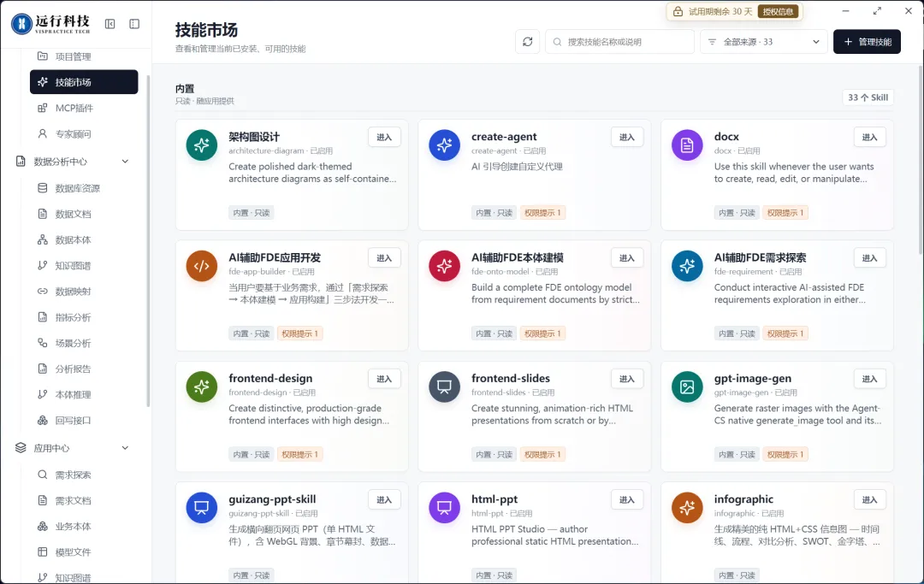Click the frontend-design green sparkle icon
This screenshot has width=924, height=584.
(202, 386)
